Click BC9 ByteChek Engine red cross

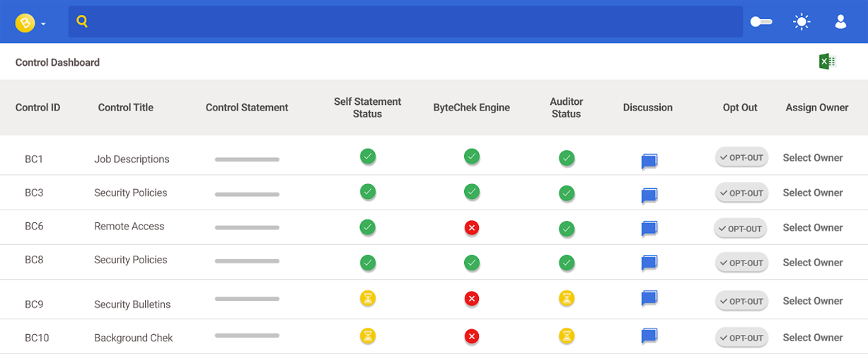click(x=472, y=299)
